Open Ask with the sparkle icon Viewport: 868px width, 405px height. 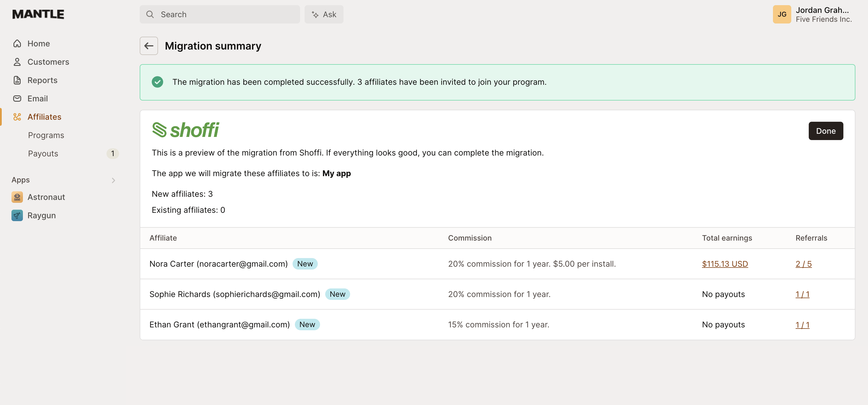[x=315, y=14]
